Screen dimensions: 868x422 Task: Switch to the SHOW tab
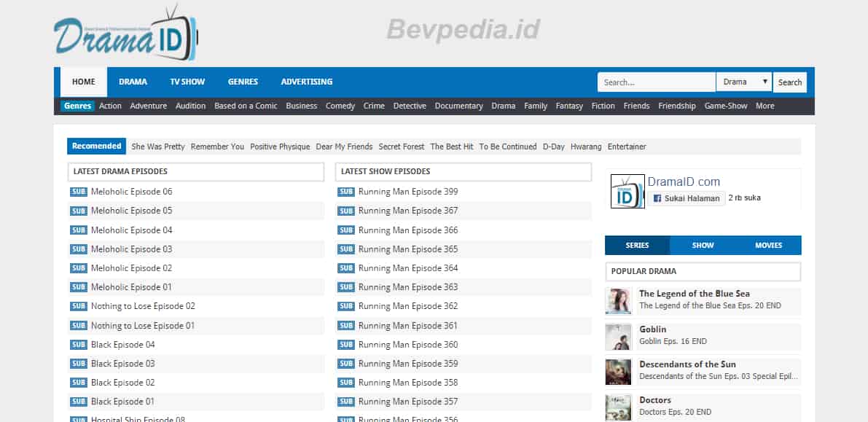point(703,245)
